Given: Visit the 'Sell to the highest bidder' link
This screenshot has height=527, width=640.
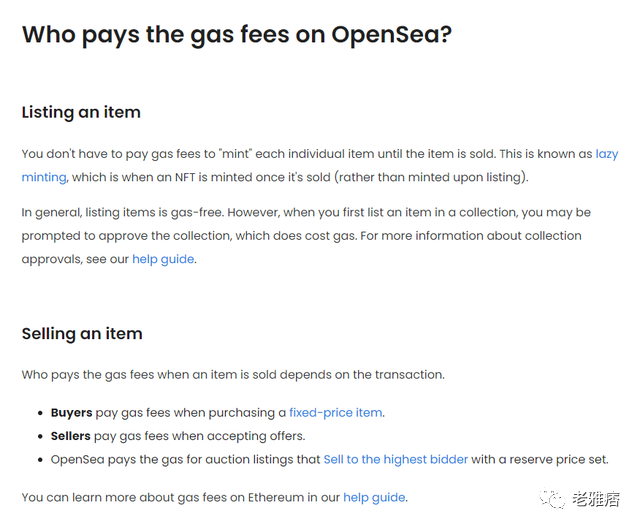Looking at the screenshot, I should (396, 460).
